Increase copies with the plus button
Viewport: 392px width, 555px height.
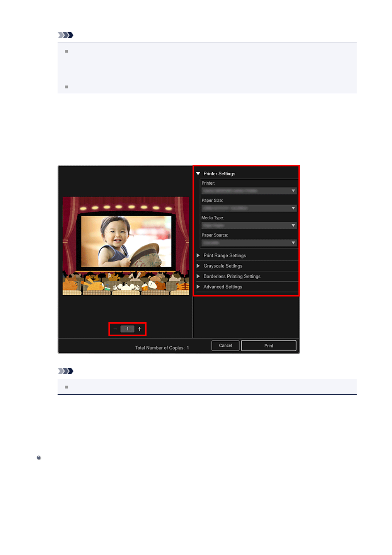[140, 329]
